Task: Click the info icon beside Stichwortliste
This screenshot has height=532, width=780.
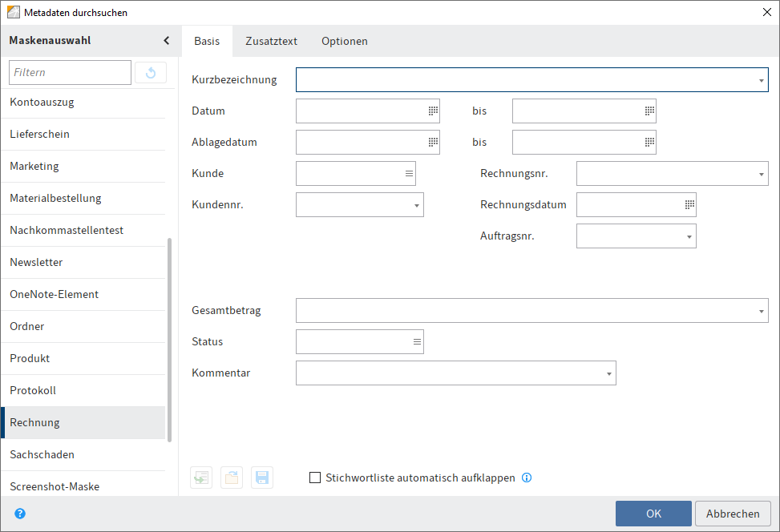Action: pos(527,478)
